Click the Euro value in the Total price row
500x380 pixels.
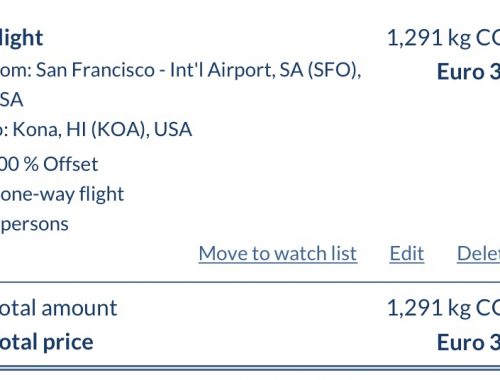tap(468, 343)
